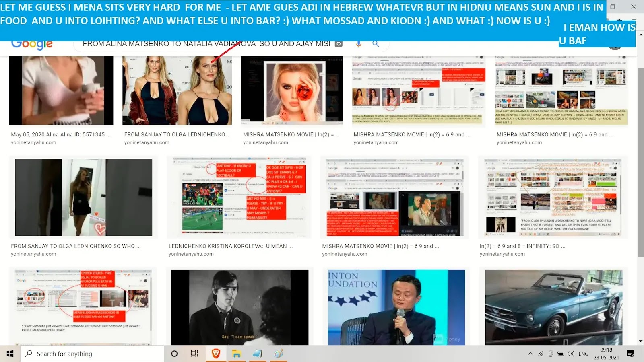Image resolution: width=644 pixels, height=362 pixels.
Task: Click the Google logo
Action: tap(32, 44)
